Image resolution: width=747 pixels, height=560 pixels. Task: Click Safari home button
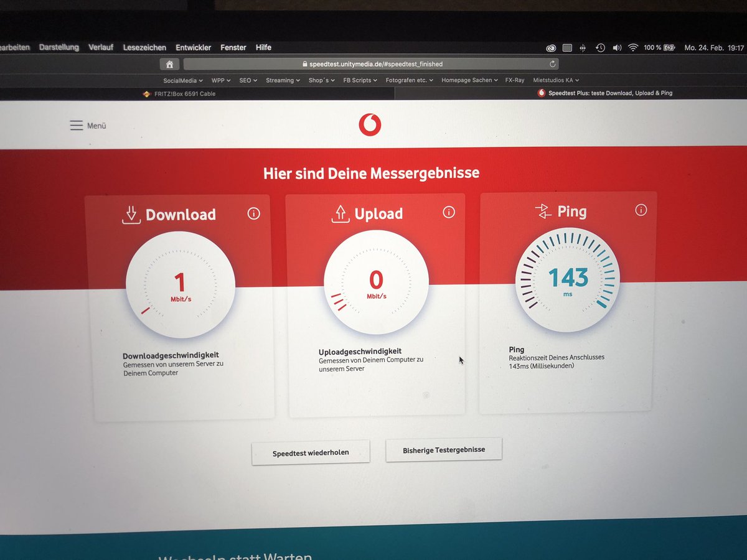coord(169,64)
